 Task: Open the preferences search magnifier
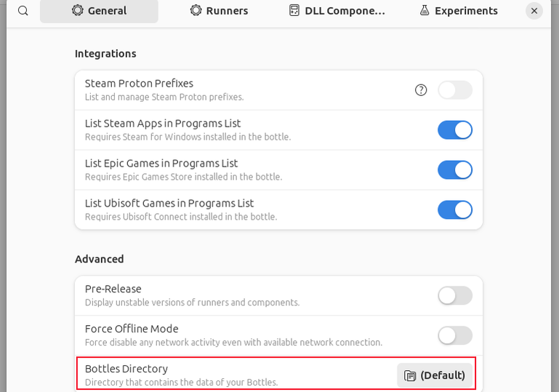click(23, 11)
